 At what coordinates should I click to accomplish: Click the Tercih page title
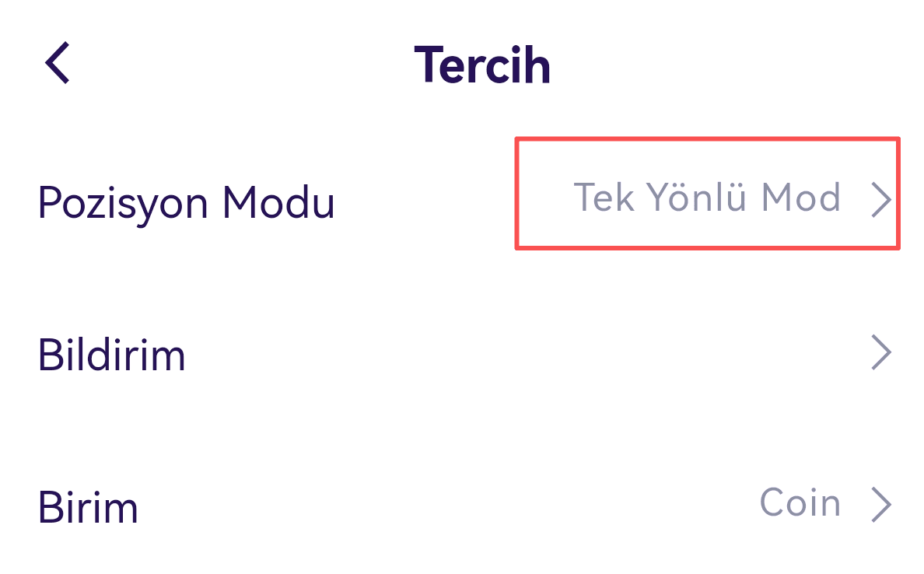click(482, 65)
